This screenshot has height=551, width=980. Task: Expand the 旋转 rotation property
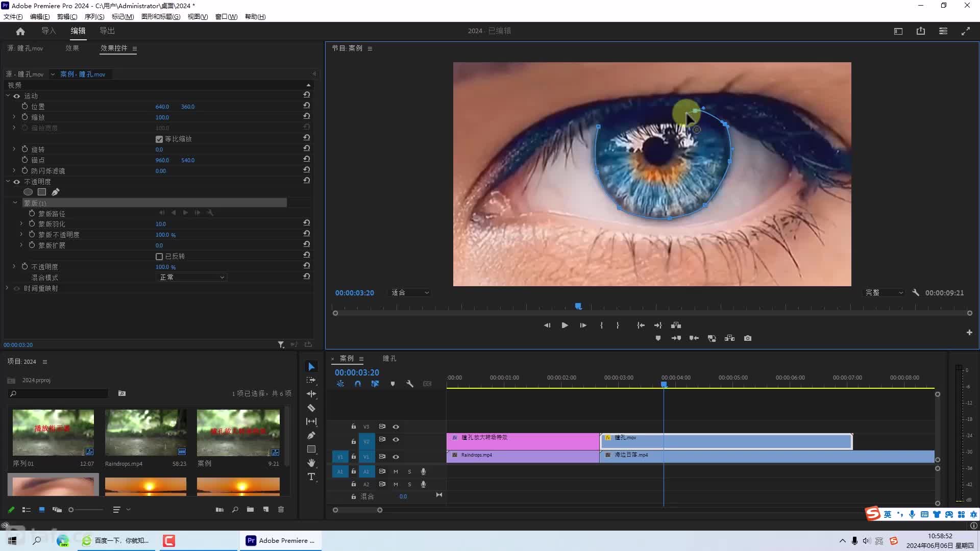point(14,149)
